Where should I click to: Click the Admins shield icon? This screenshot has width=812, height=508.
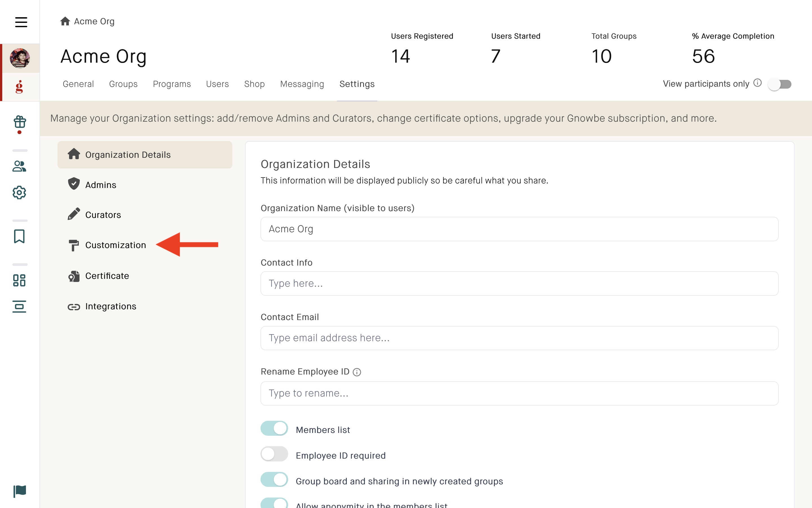coord(74,184)
